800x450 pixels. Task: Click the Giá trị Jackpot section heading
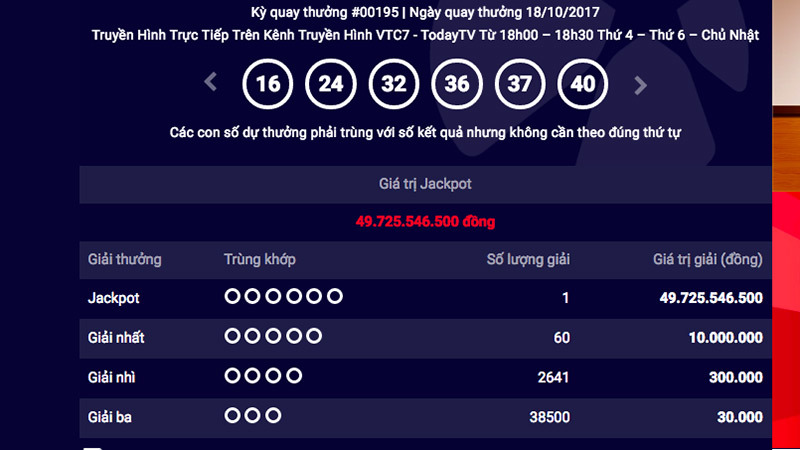coord(425,184)
